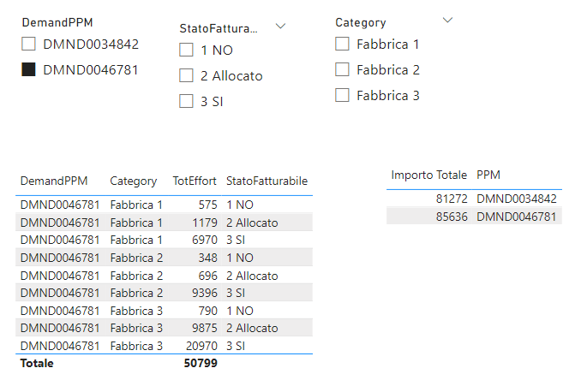Tick the '3 SI' checkbox
The height and width of the screenshot is (392, 575).
tap(186, 101)
